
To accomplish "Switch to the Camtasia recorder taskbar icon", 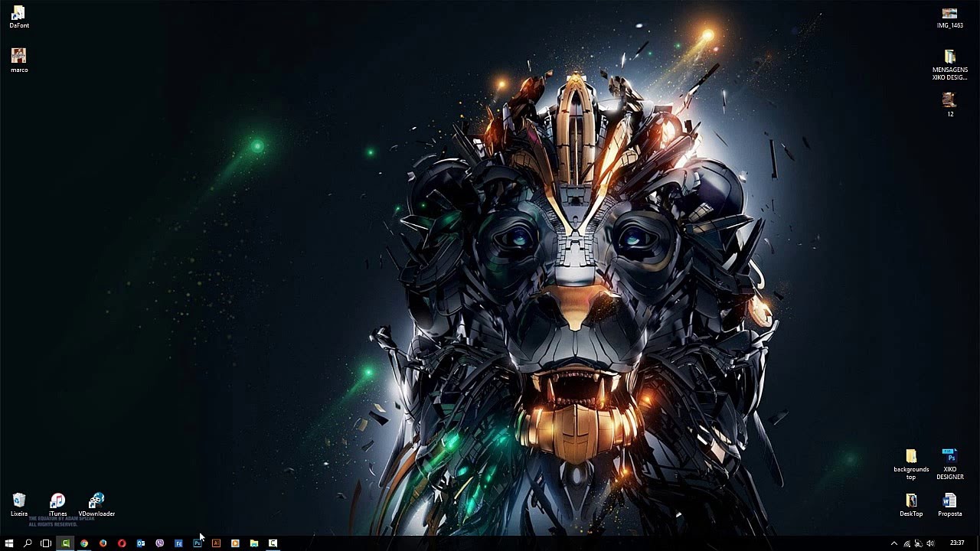I will 273,543.
